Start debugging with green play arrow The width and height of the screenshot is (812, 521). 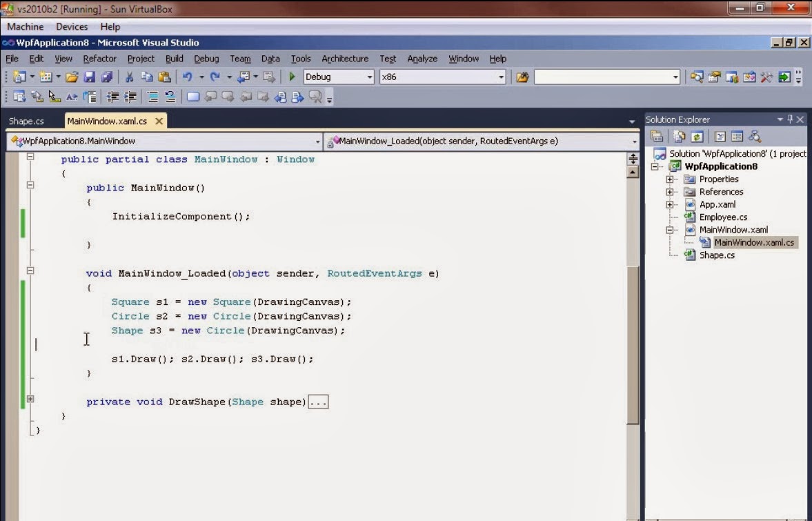[x=292, y=77]
